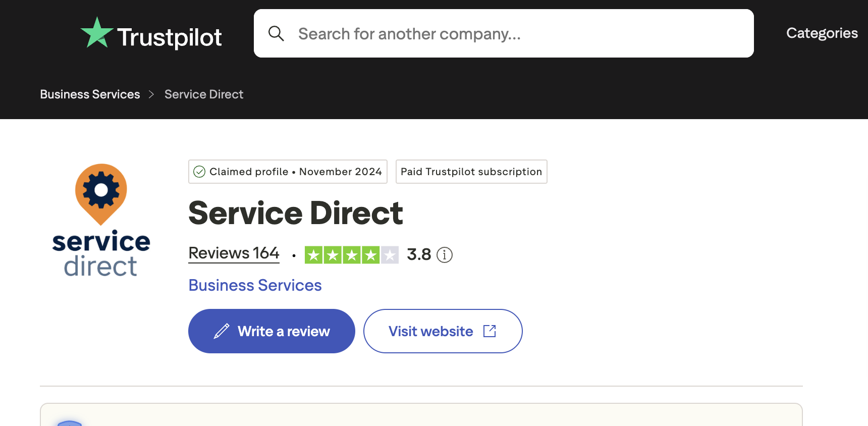Open the Categories menu

tap(822, 33)
